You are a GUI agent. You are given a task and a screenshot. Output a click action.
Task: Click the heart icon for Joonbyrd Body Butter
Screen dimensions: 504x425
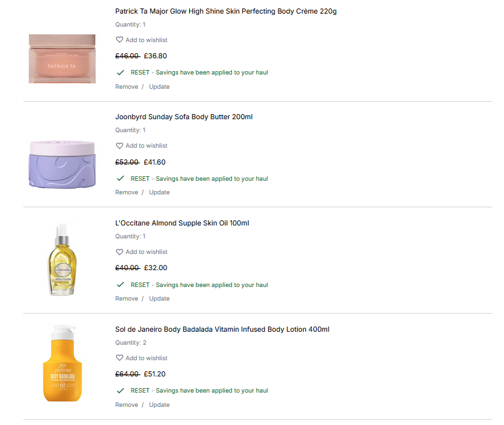pos(119,146)
